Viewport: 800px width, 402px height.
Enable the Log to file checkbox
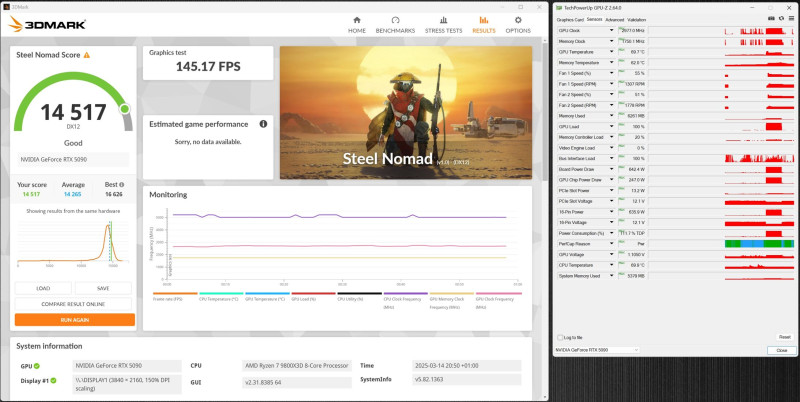tap(561, 338)
